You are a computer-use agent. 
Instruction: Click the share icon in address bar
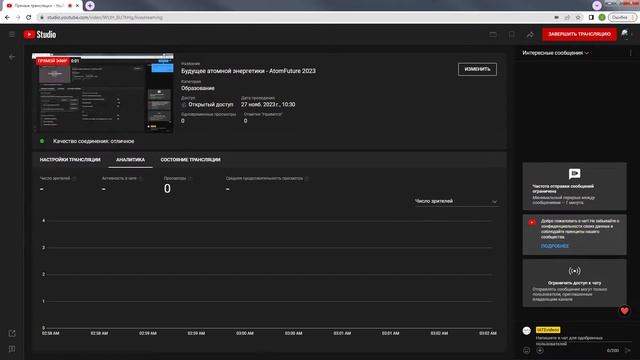pyautogui.click(x=567, y=18)
